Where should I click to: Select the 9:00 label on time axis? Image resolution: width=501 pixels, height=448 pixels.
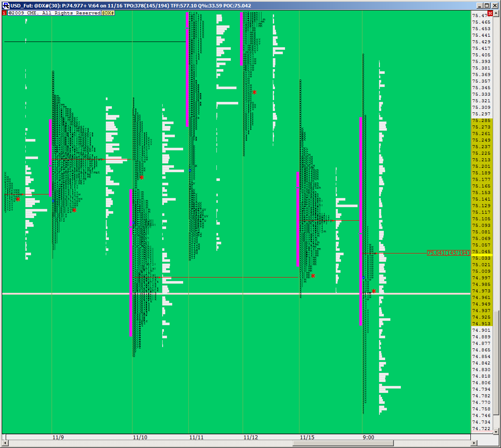pos(368,437)
